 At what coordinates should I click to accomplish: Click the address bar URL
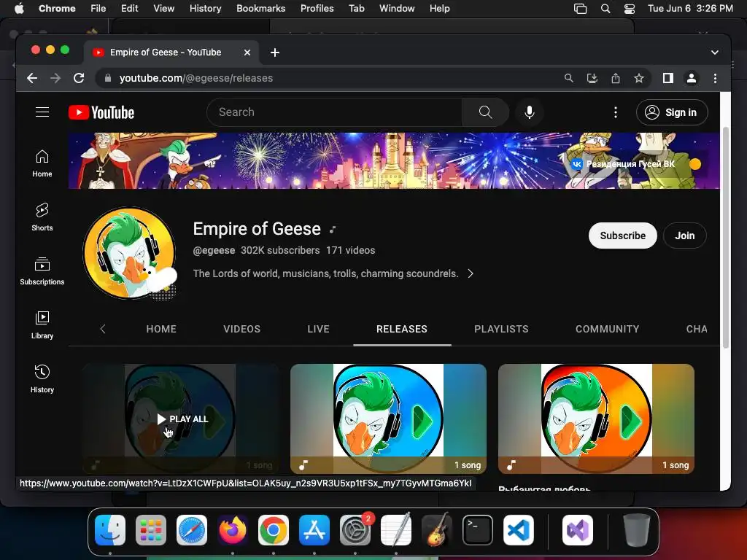coord(196,78)
